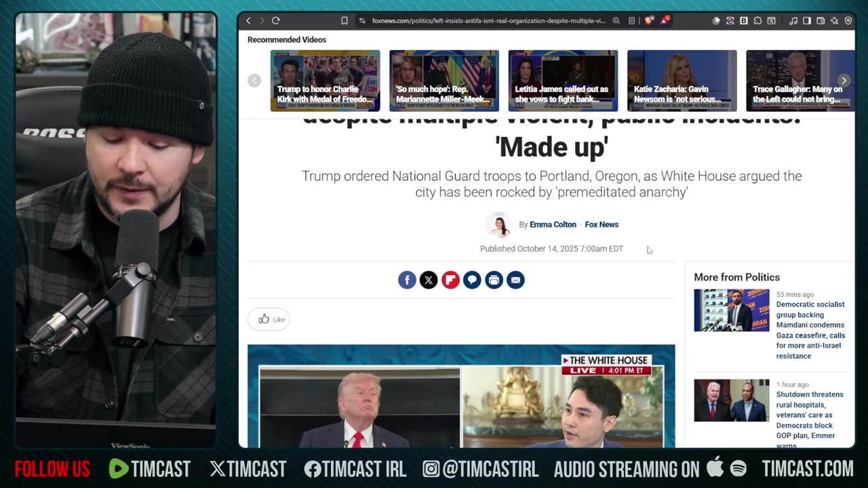Click the Mamdani story thumbnail image
Viewport: 868px width, 488px height.
(x=732, y=310)
